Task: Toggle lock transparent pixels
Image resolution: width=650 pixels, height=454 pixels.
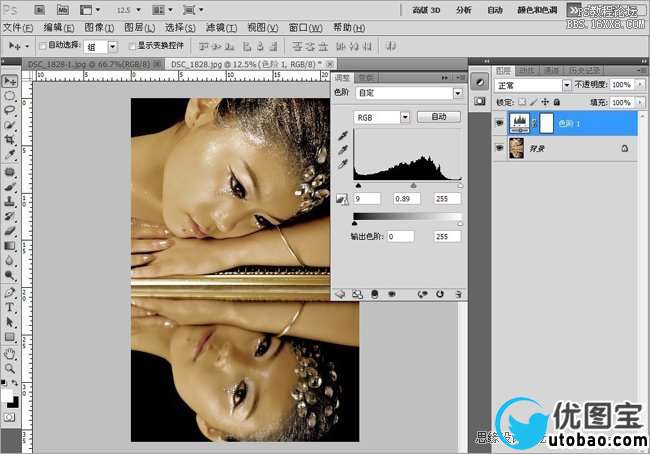Action: [x=522, y=102]
